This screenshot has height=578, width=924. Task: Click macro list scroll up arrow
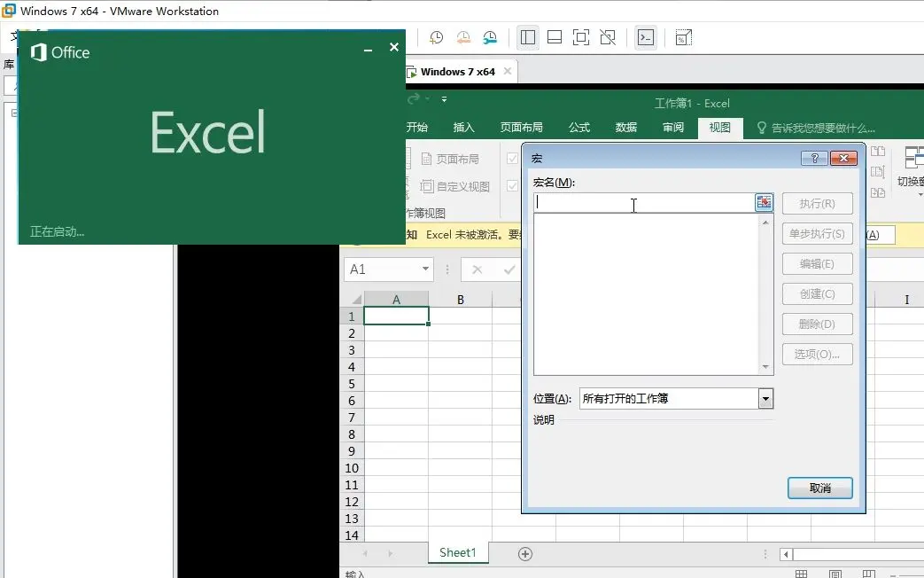pyautogui.click(x=765, y=223)
